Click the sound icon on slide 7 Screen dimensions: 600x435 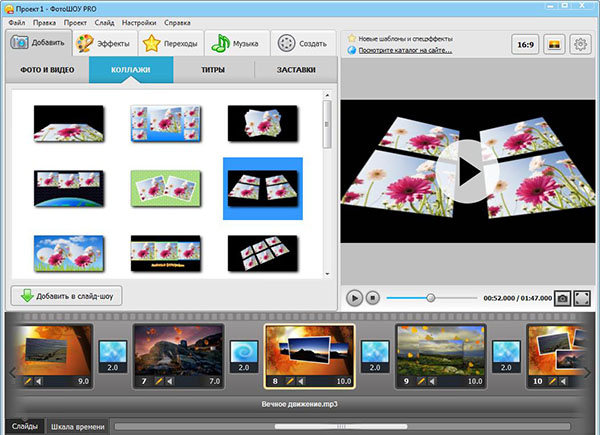(170, 381)
